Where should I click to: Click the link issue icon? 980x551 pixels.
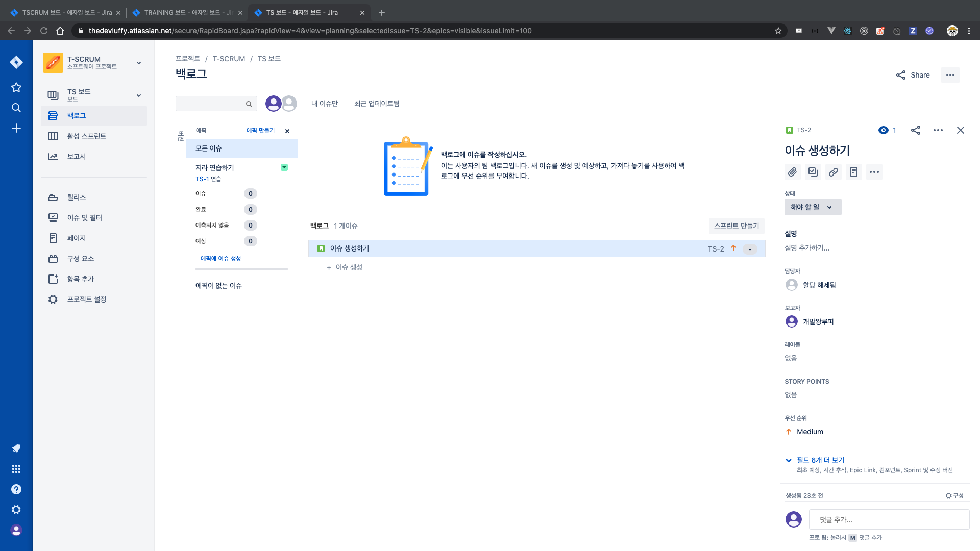pyautogui.click(x=833, y=172)
